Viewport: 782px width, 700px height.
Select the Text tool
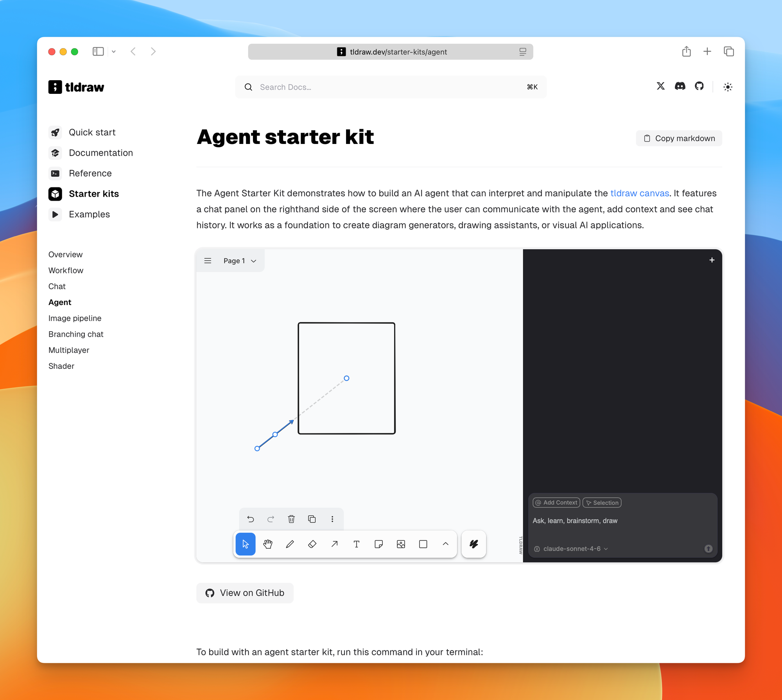coord(356,544)
